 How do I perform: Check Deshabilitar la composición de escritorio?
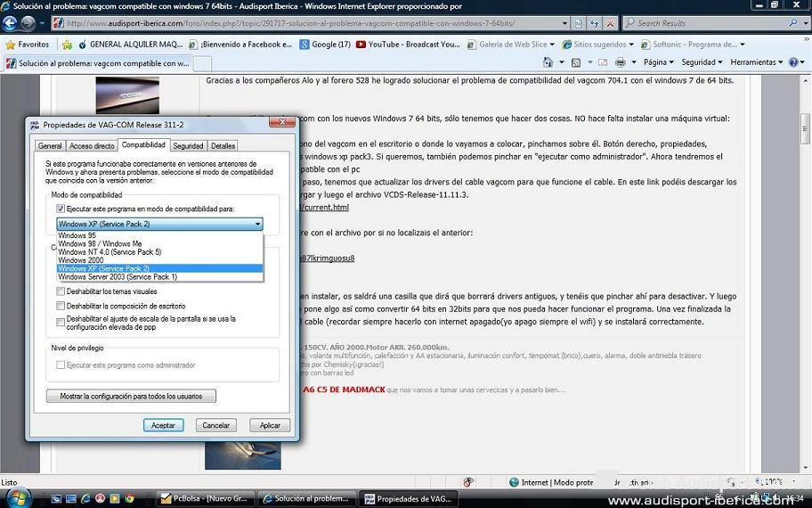point(61,306)
